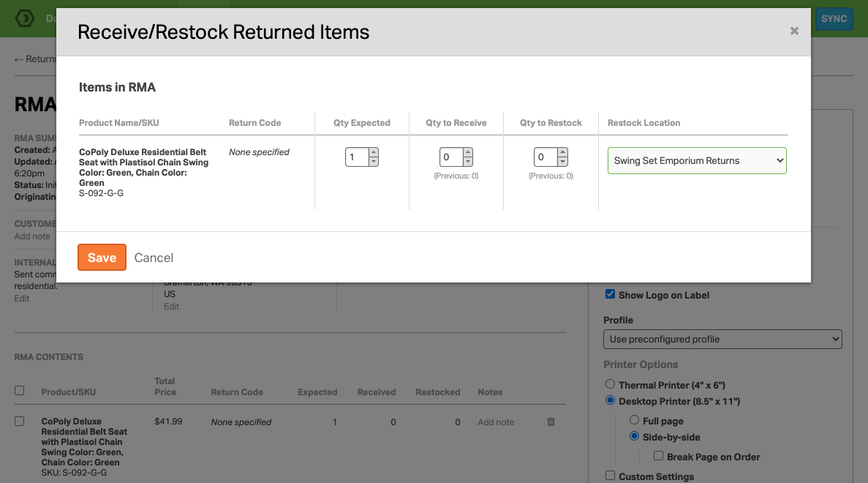Screen dimensions: 868x483
Task: Decrease Qty to Receive with the down arrow
Action: coord(468,161)
